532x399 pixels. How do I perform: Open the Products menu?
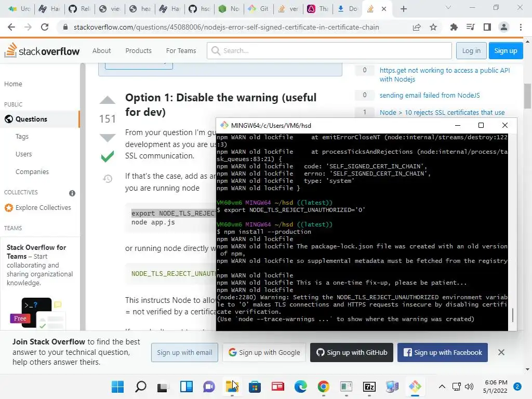click(x=138, y=50)
